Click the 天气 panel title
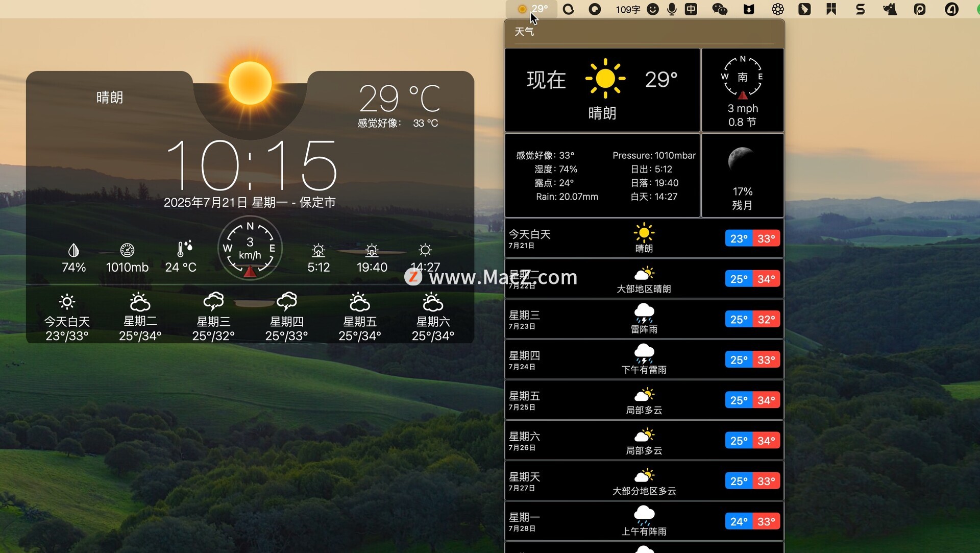This screenshot has height=553, width=980. click(524, 32)
